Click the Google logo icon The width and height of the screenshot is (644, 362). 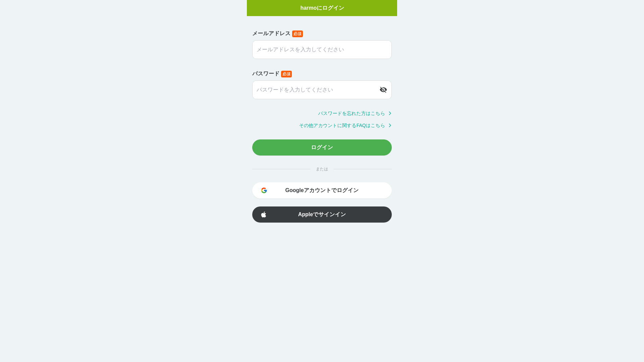pos(264,190)
